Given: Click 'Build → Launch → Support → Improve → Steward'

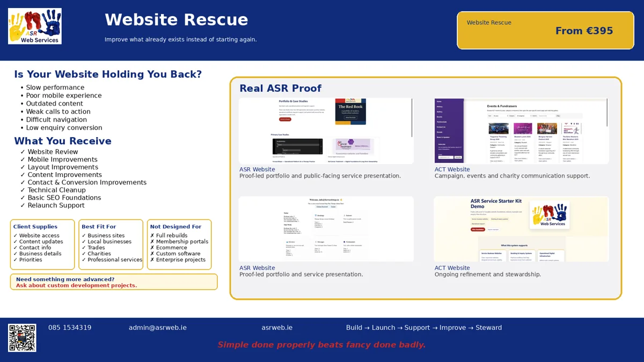Looking at the screenshot, I should [x=424, y=328].
